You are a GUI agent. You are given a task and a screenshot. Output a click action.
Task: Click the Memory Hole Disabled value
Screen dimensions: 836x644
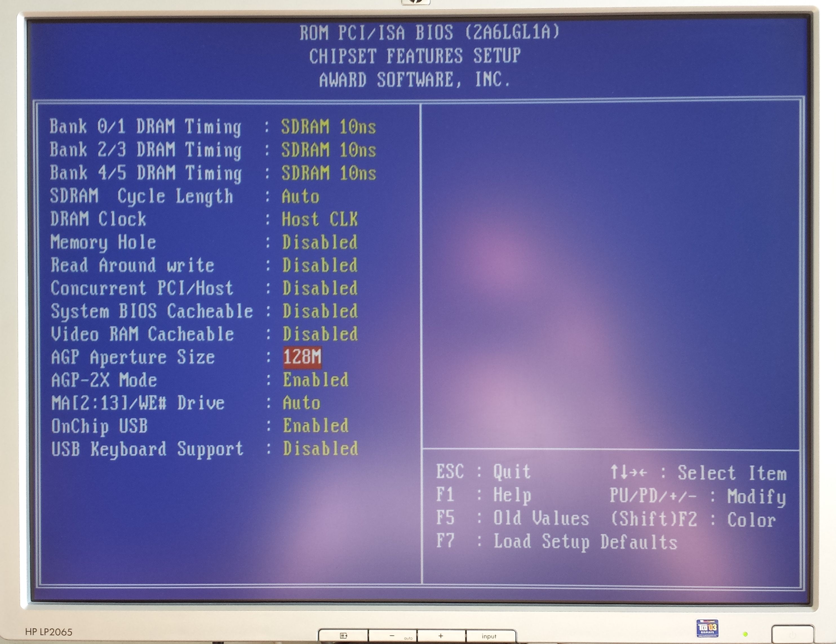click(320, 242)
